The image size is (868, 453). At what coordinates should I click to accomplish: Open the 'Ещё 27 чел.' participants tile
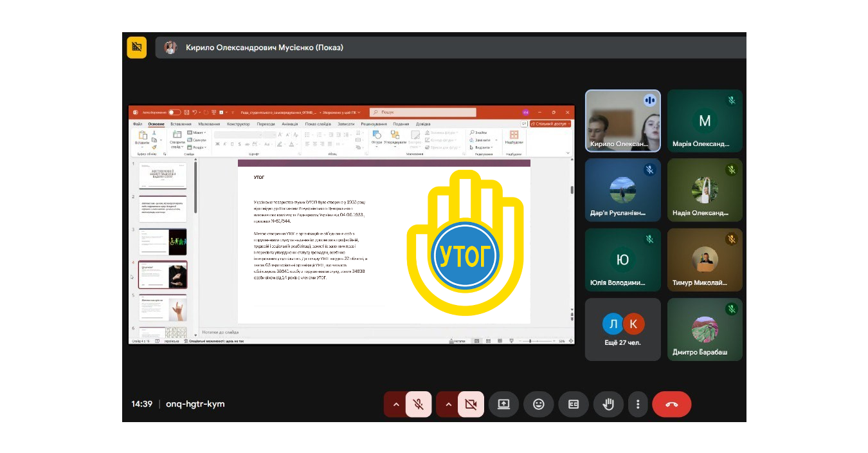tap(622, 329)
